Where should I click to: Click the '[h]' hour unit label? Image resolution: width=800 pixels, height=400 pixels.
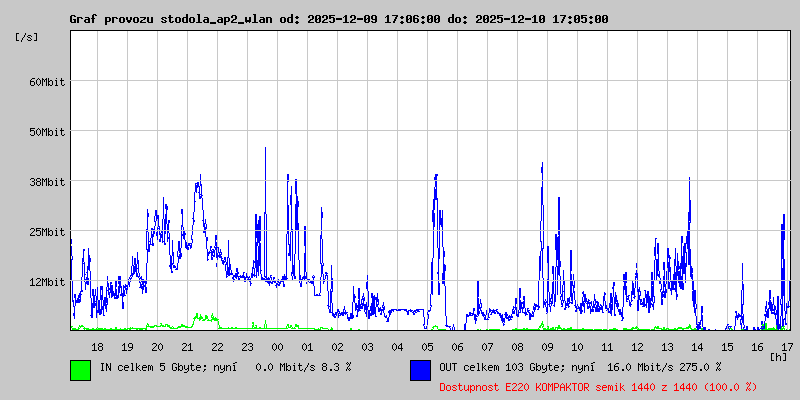tap(779, 356)
